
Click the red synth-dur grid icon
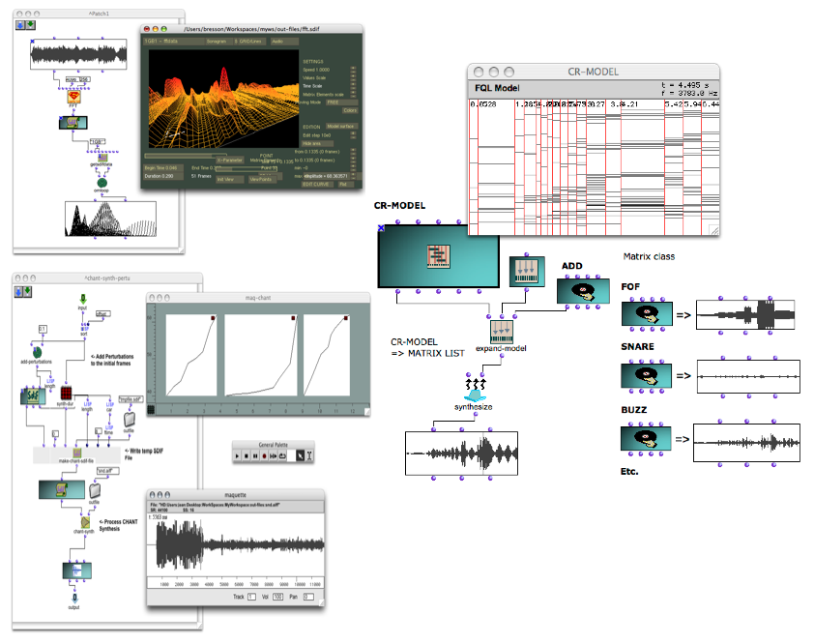[x=66, y=393]
